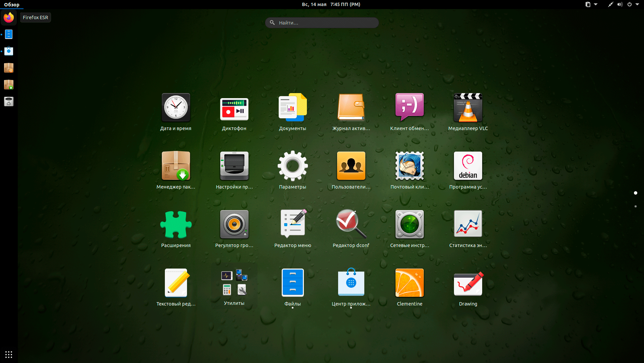Image resolution: width=644 pixels, height=363 pixels.
Task: Click the clipboard indicator icon in the top bar
Action: point(588,4)
